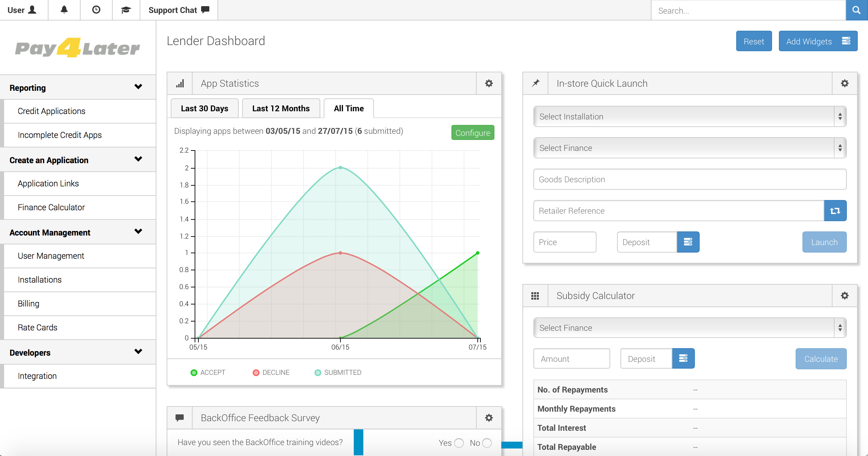Click Quick Launch deposit options icon
This screenshot has width=868, height=456.
(x=688, y=242)
